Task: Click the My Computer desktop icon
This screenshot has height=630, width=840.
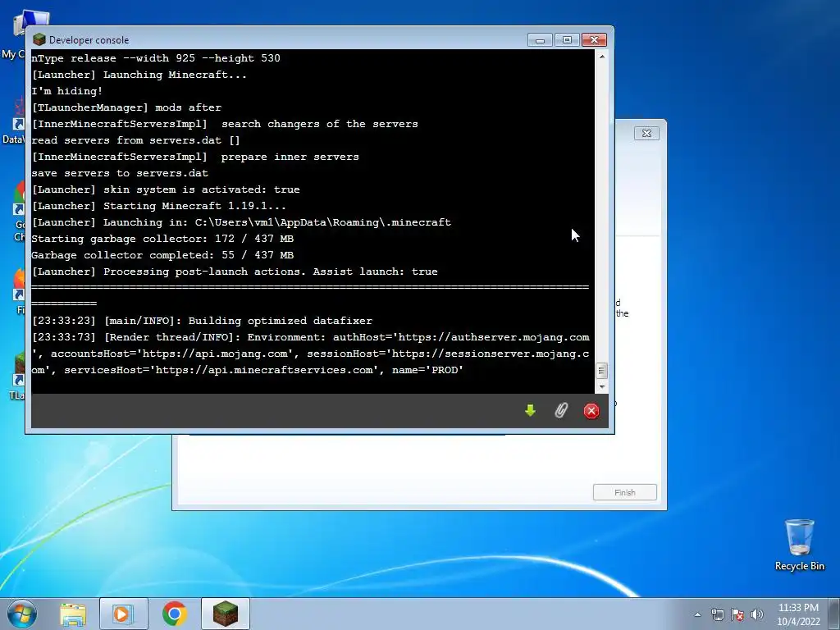Action: tap(16, 34)
